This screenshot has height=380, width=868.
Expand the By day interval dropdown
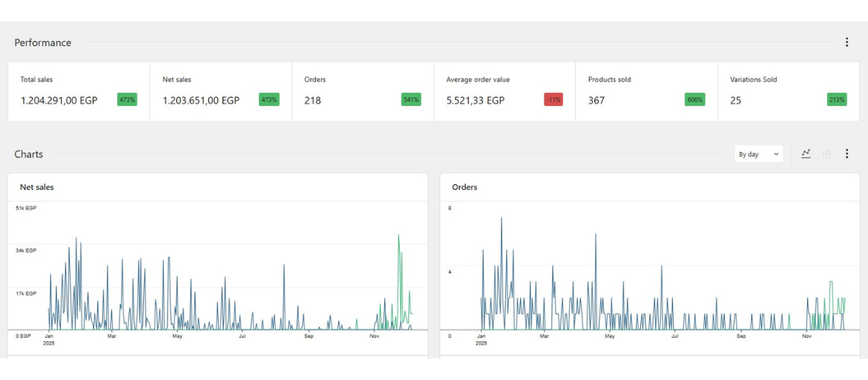click(758, 154)
